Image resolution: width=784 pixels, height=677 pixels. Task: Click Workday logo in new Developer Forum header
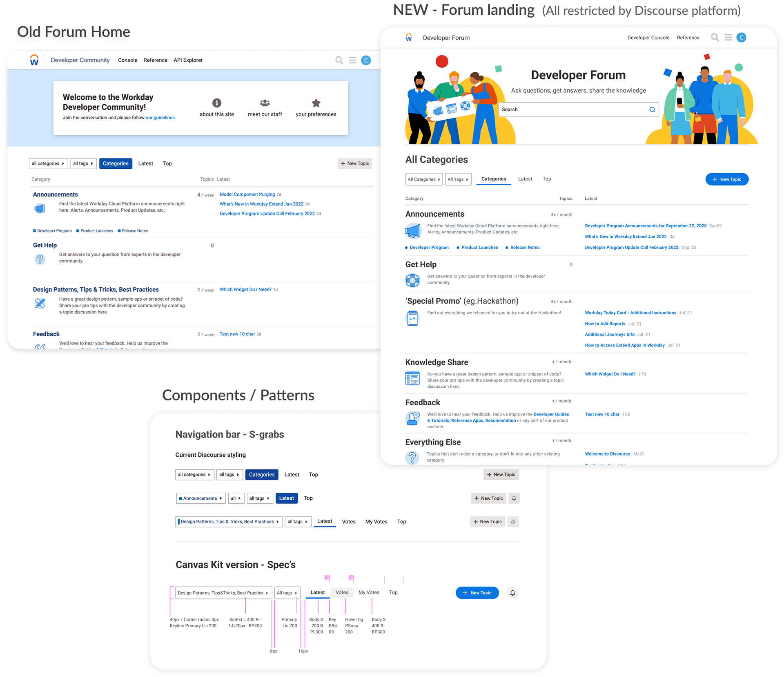pyautogui.click(x=409, y=38)
